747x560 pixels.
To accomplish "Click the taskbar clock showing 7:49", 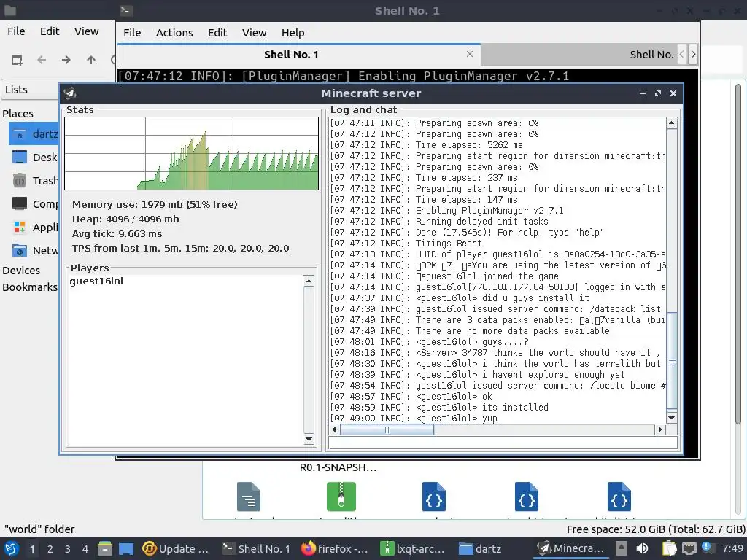I will [732, 548].
